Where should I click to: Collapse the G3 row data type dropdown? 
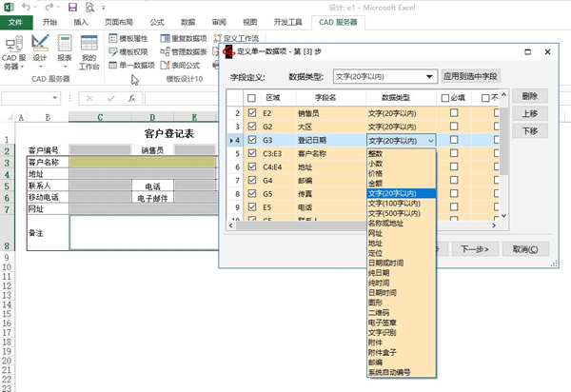pos(431,140)
